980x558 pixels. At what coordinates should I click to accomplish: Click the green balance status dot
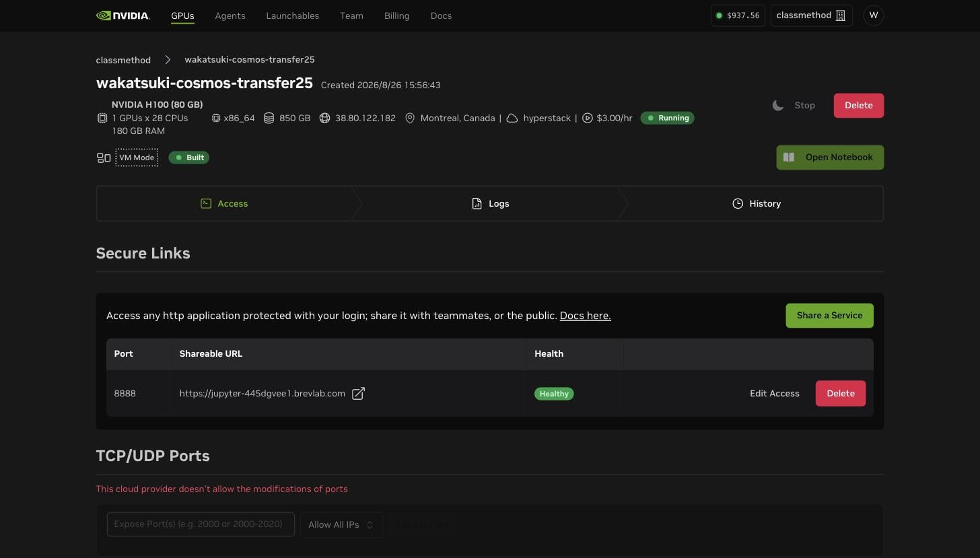coord(719,15)
